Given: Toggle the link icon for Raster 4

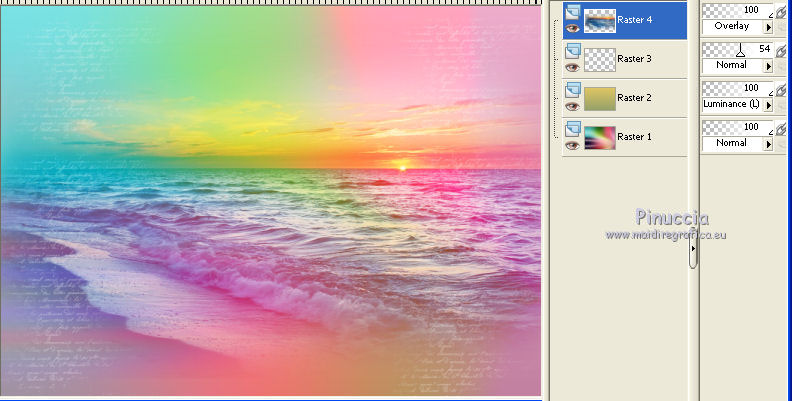Looking at the screenshot, I should pyautogui.click(x=781, y=12).
